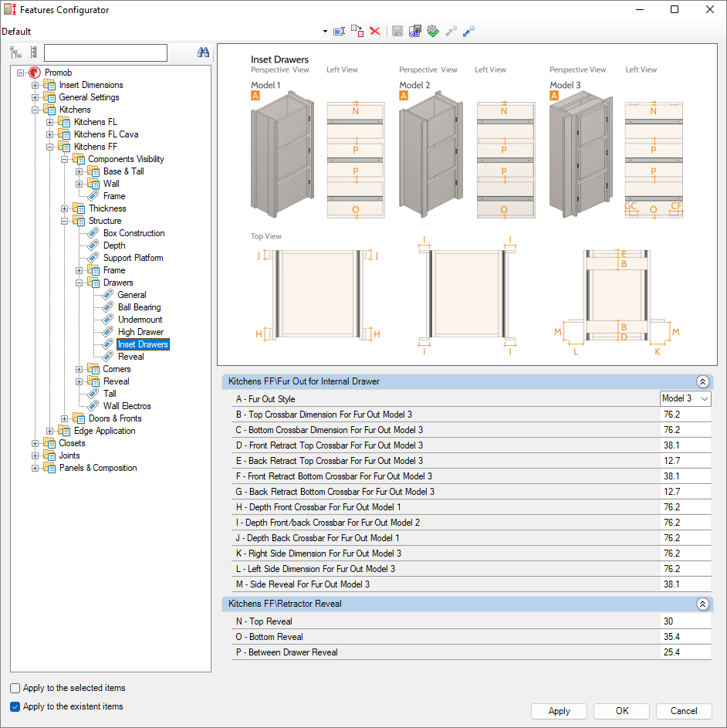Click the rename configuration icon
Screen dimensions: 727x728
[x=339, y=31]
